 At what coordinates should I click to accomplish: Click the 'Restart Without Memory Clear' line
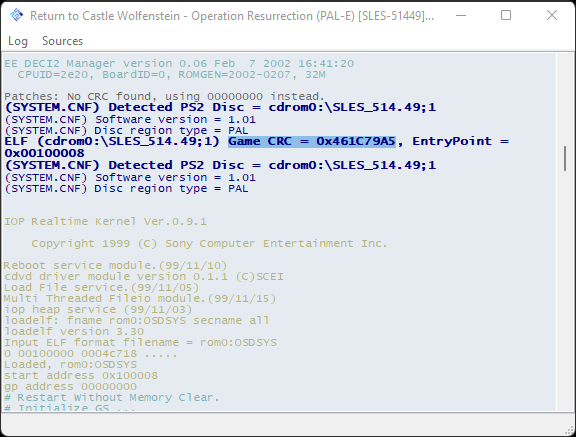point(112,397)
